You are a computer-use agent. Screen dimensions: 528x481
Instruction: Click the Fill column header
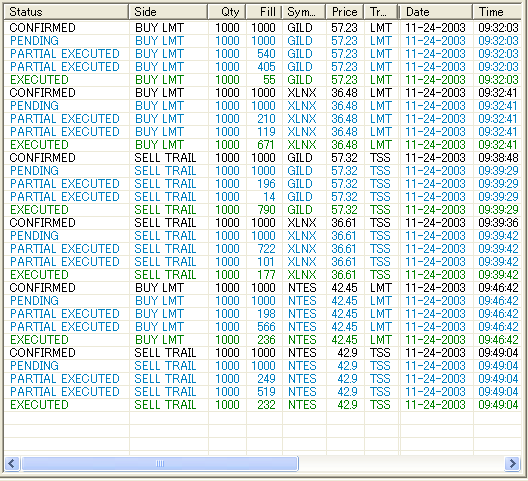pyautogui.click(x=264, y=12)
